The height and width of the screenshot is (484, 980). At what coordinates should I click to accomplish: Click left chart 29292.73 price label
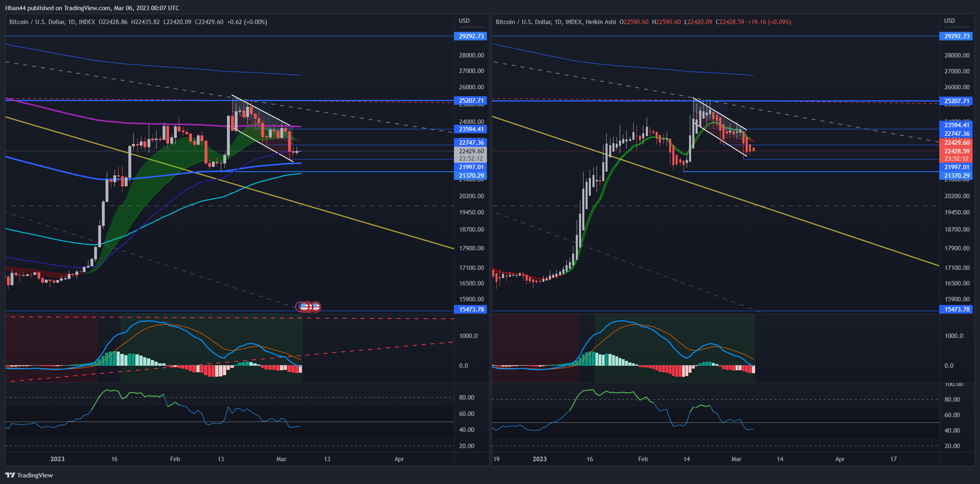471,36
